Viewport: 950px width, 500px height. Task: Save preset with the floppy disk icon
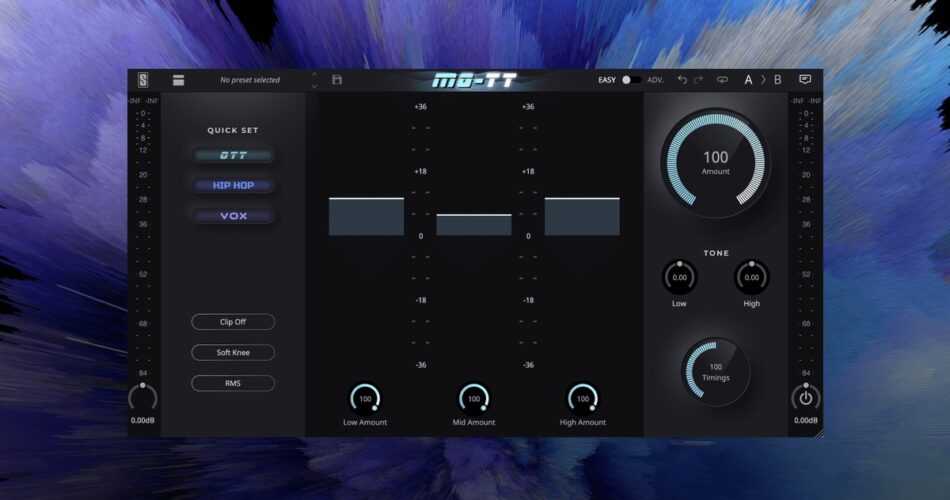337,80
